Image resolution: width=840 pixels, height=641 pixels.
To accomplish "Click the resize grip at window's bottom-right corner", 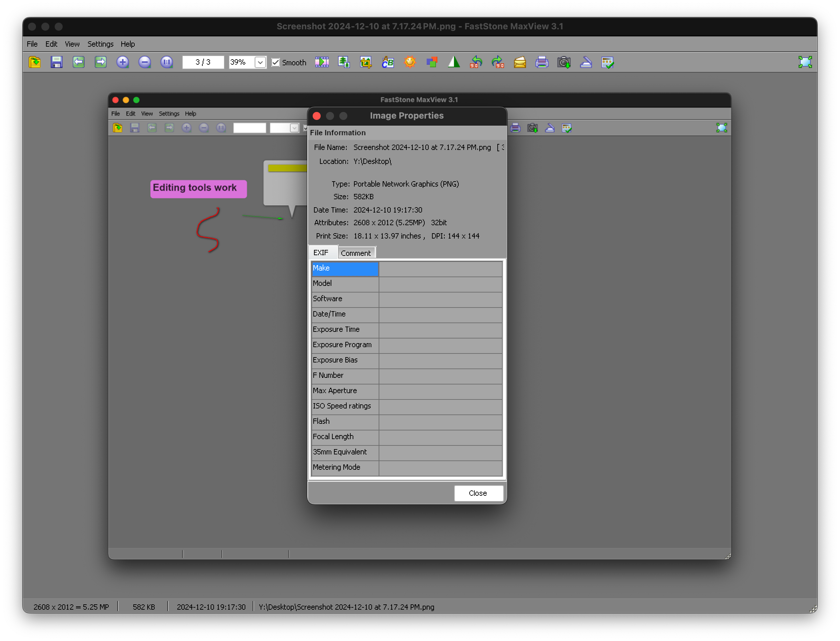I will pyautogui.click(x=813, y=609).
